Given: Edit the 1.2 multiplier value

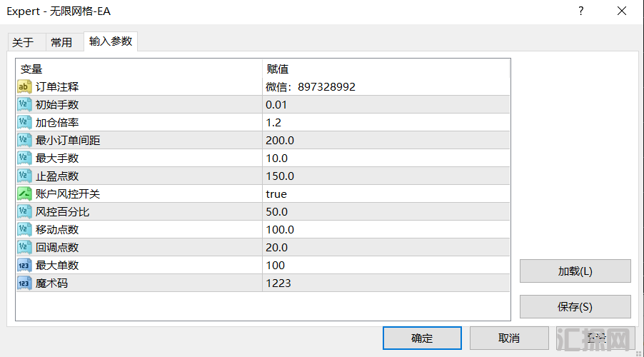Looking at the screenshot, I should [386, 122].
